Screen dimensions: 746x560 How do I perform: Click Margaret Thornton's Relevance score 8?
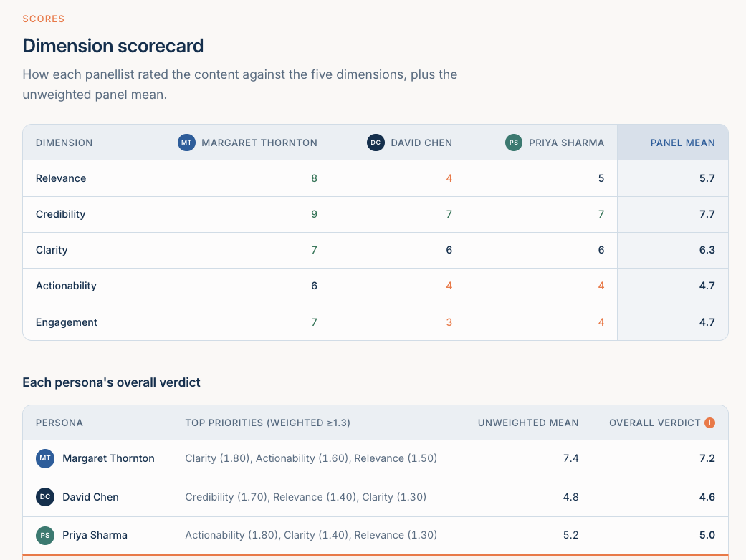(314, 178)
